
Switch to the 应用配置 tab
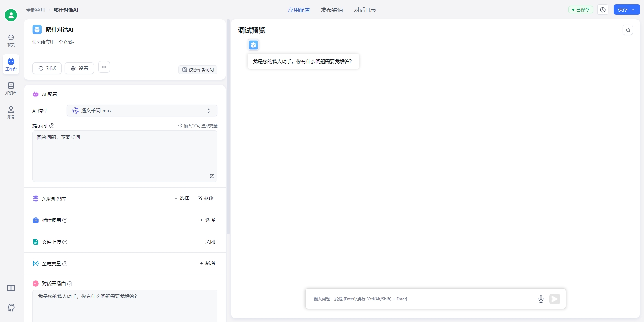[299, 10]
